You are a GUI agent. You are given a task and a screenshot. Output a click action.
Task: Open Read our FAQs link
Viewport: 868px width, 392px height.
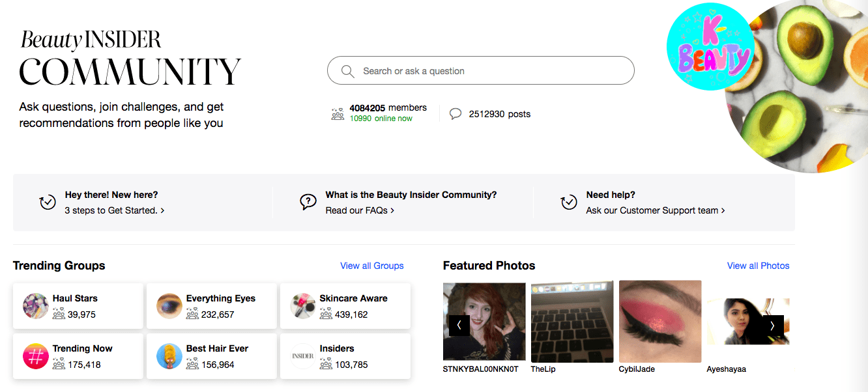(360, 210)
